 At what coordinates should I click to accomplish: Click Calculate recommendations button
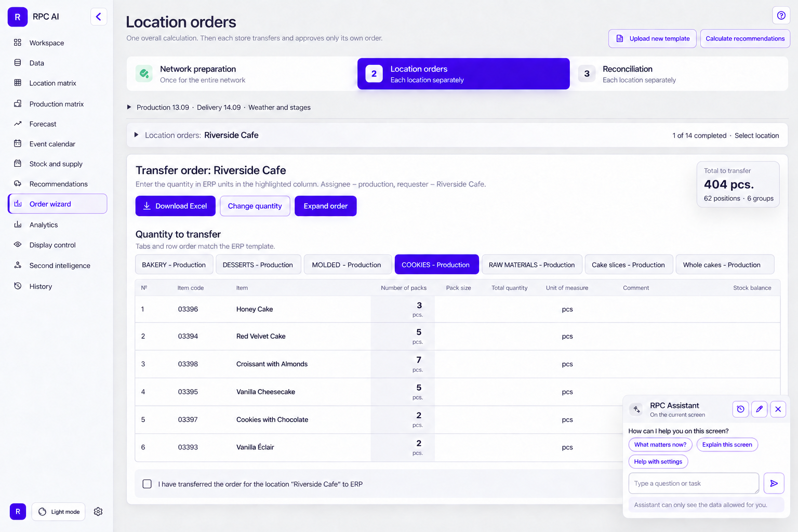[x=745, y=38]
